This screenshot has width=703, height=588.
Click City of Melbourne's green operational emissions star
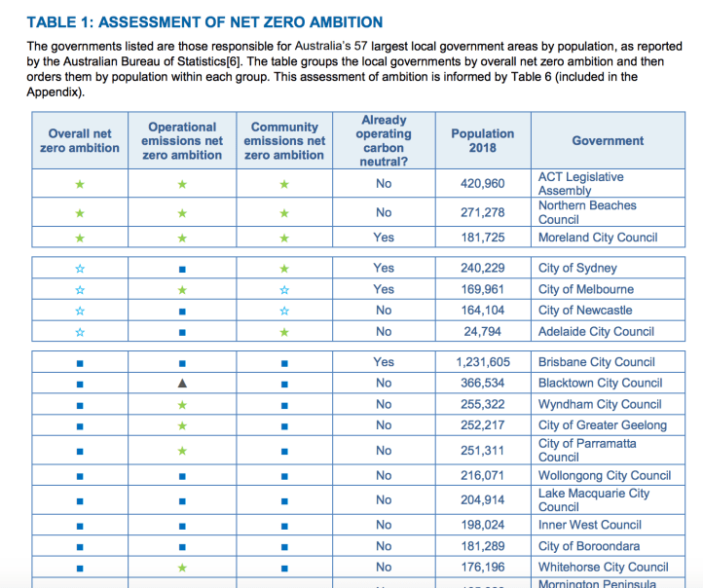click(x=182, y=290)
